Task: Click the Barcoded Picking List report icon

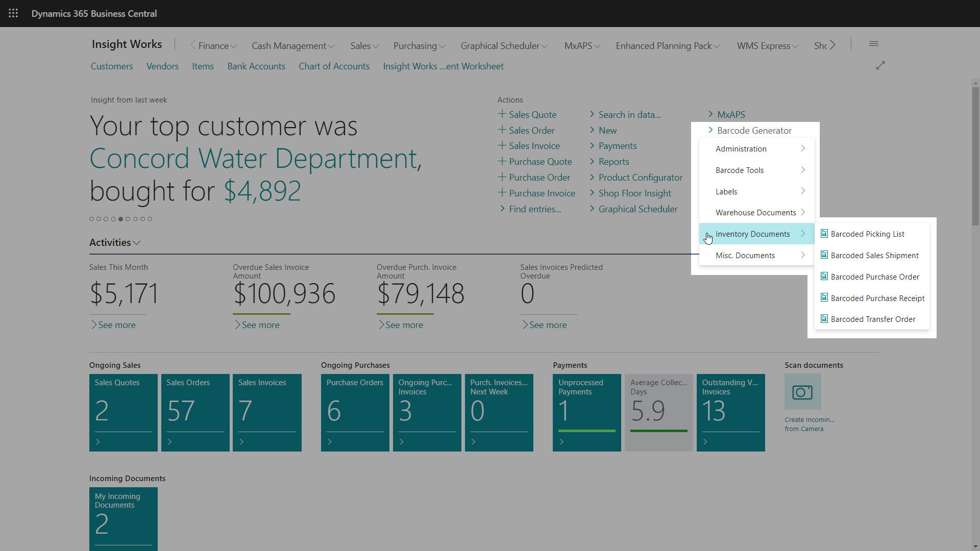Action: coord(824,234)
